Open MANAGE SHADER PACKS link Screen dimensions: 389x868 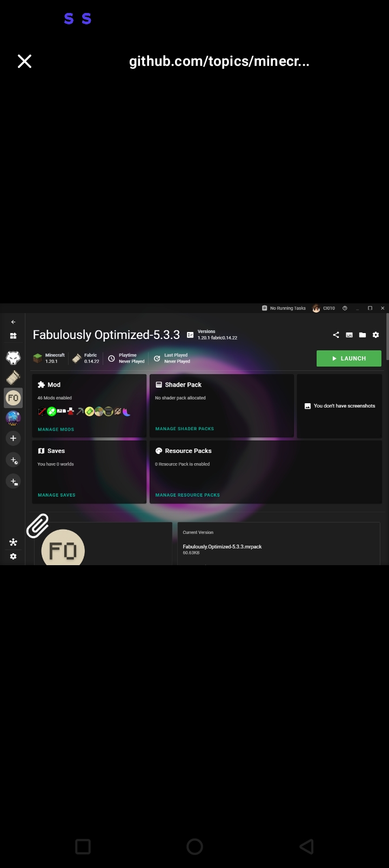184,429
